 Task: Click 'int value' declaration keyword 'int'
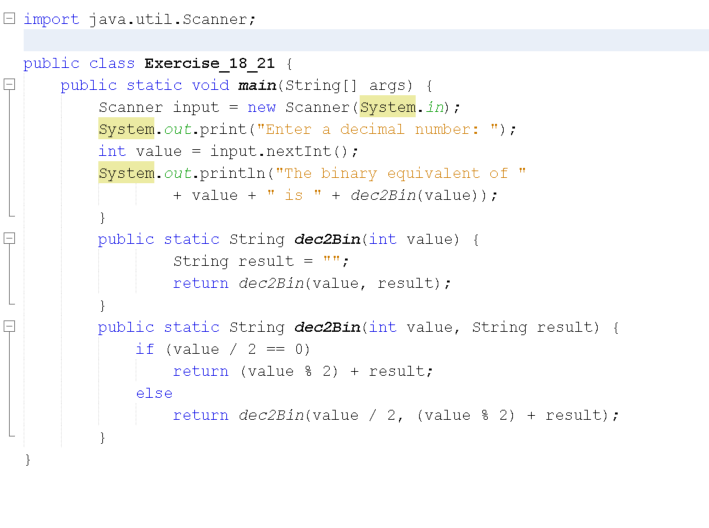click(112, 151)
